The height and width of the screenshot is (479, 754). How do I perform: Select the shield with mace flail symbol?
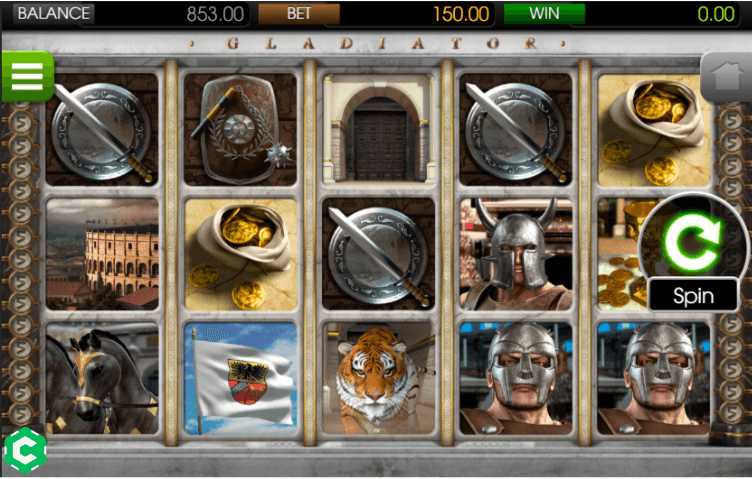241,130
